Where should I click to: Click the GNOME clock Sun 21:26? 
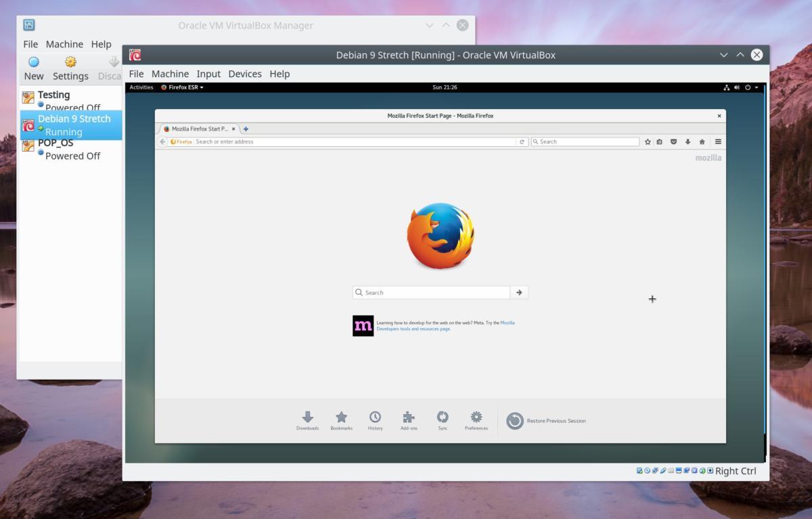pos(445,87)
